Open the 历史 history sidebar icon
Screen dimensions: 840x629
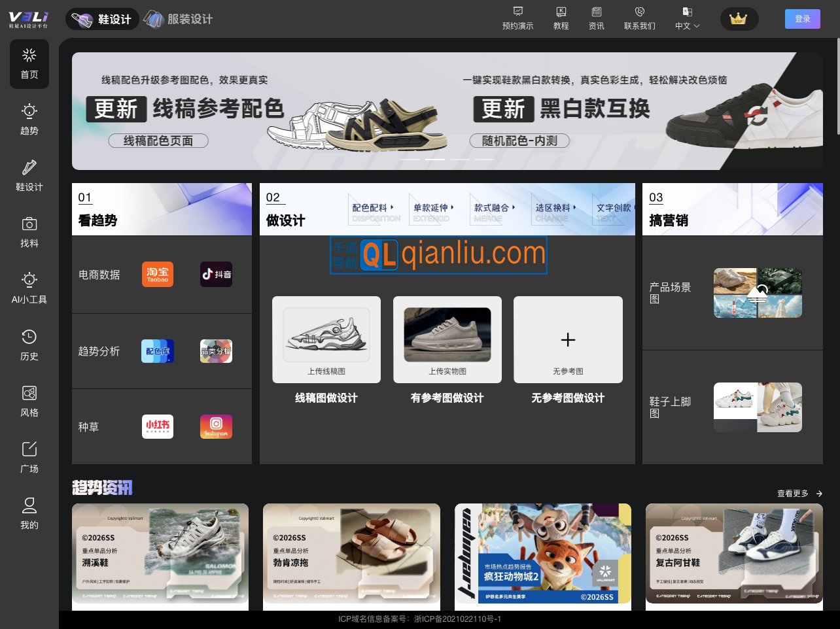click(29, 345)
